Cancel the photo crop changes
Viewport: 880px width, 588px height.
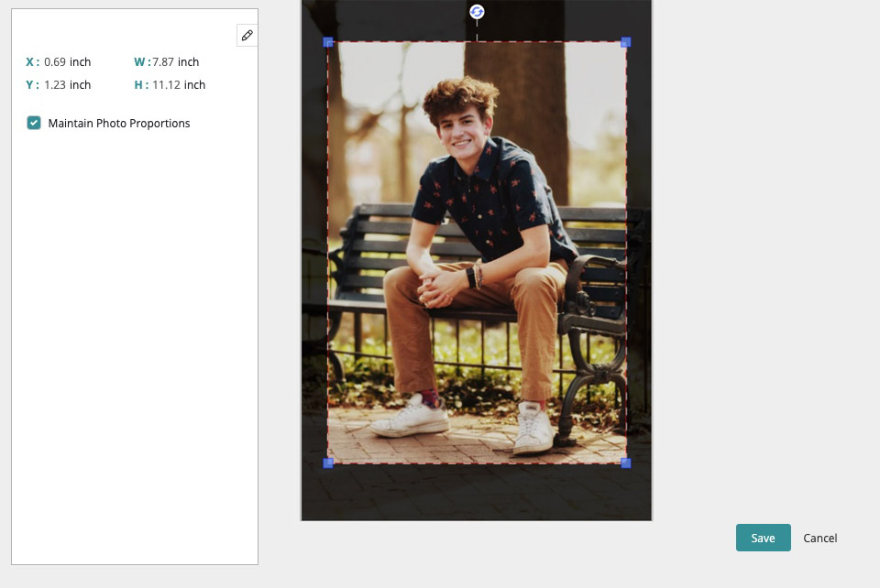pos(819,539)
